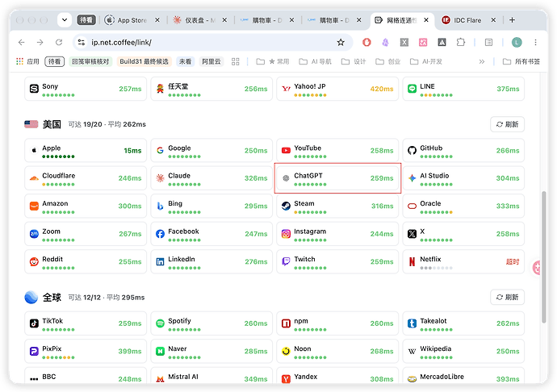Click the TikTok logo icon
Viewport: 557px width, 392px height.
(x=34, y=323)
